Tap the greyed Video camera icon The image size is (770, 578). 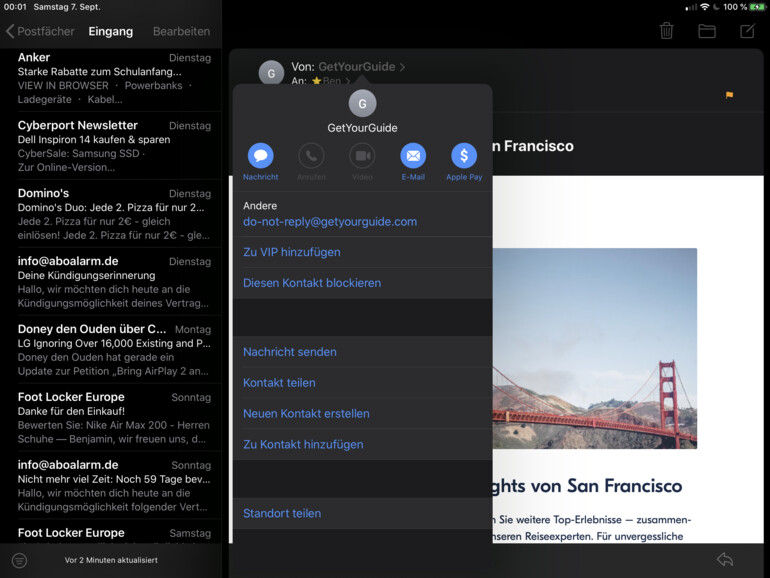pos(362,156)
